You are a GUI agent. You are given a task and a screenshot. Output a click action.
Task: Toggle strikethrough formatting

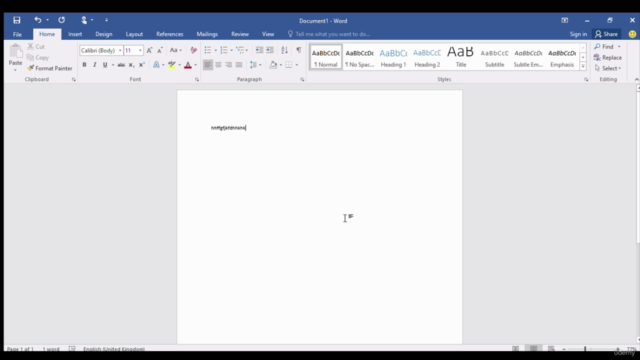(x=121, y=65)
